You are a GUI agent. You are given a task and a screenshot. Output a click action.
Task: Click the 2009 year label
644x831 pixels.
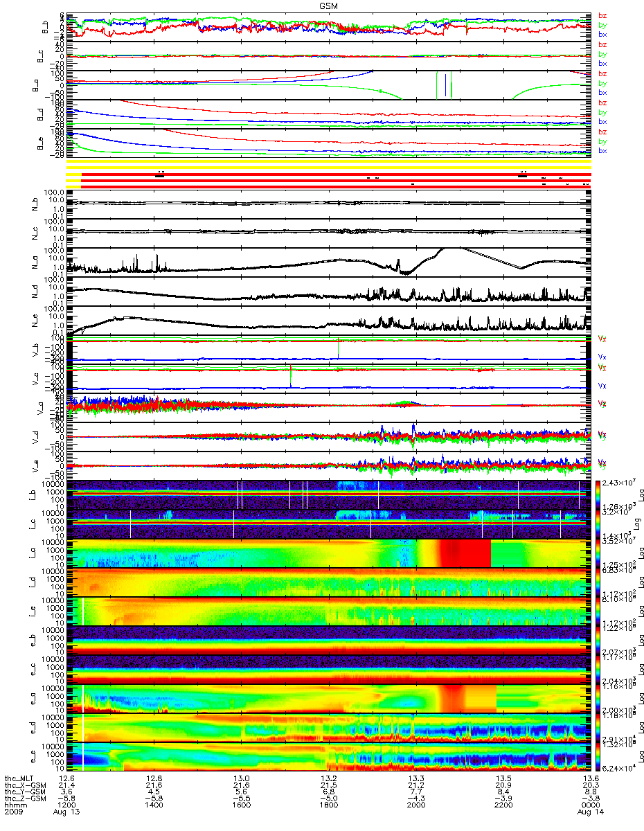[x=14, y=812]
